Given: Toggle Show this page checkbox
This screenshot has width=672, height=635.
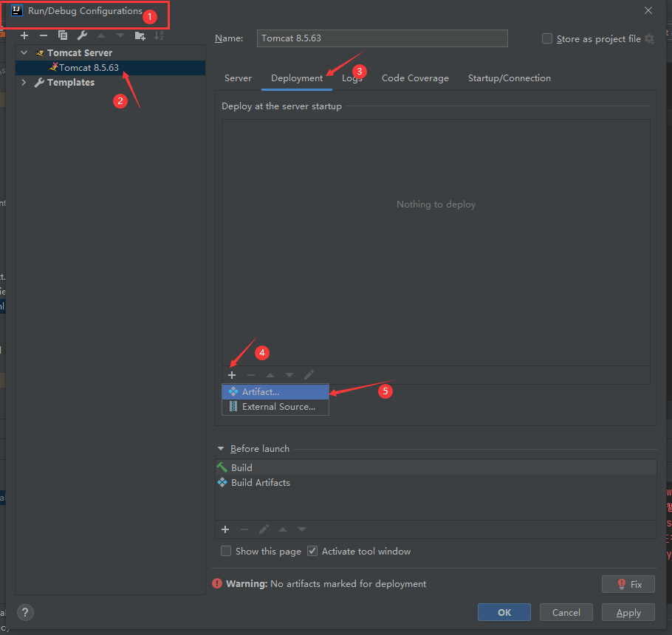Looking at the screenshot, I should pyautogui.click(x=226, y=551).
